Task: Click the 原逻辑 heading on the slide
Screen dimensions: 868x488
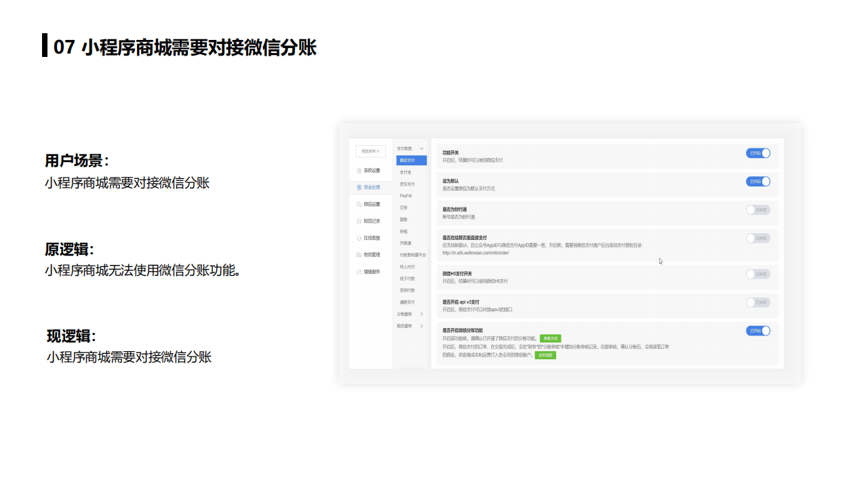Action: (69, 249)
